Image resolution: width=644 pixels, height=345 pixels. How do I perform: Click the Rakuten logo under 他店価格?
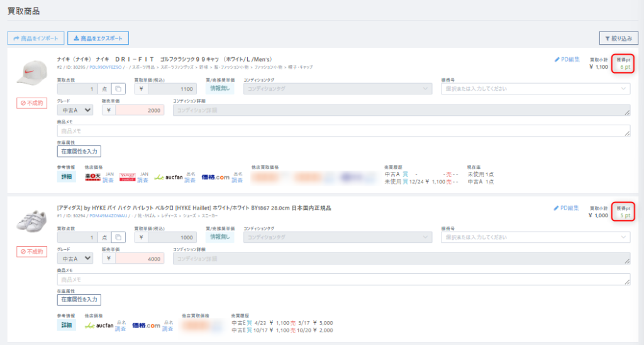tap(93, 178)
